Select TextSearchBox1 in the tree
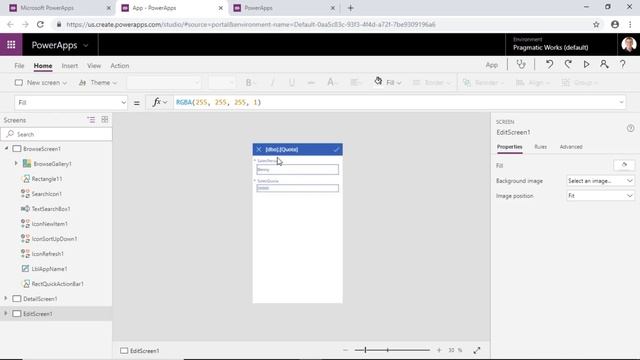 coord(51,209)
